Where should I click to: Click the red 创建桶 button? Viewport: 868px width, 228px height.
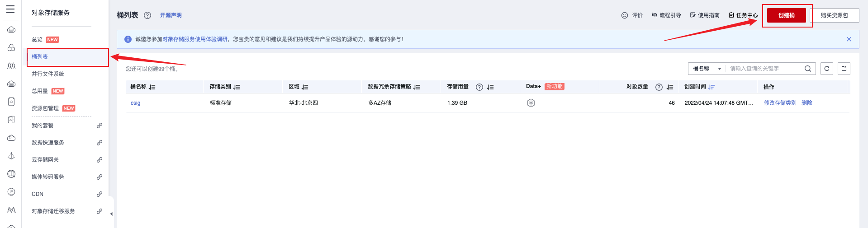[x=786, y=15]
